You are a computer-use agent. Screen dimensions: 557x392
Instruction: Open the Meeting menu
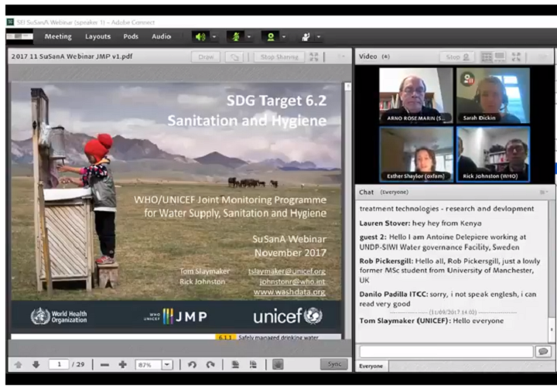(58, 36)
